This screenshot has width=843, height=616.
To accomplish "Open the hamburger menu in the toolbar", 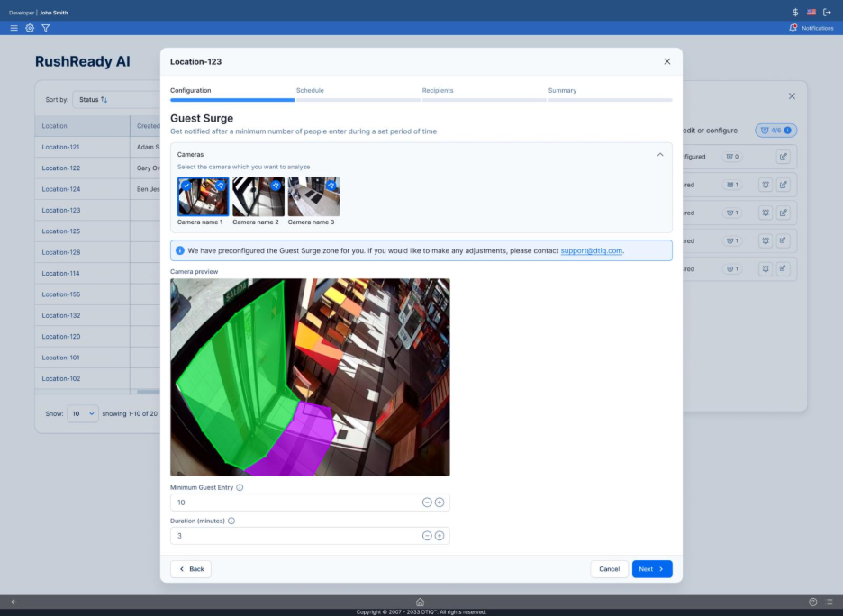I will click(14, 28).
